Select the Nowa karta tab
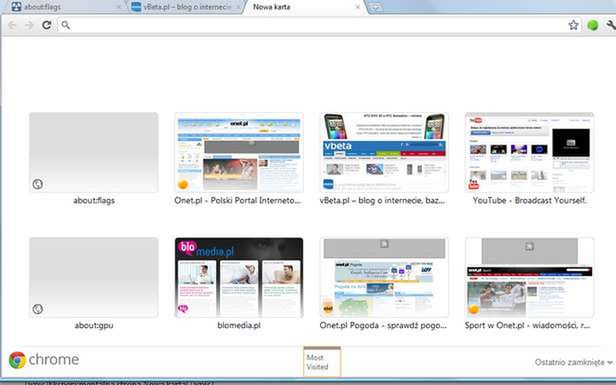This screenshot has width=616, height=385. point(305,7)
